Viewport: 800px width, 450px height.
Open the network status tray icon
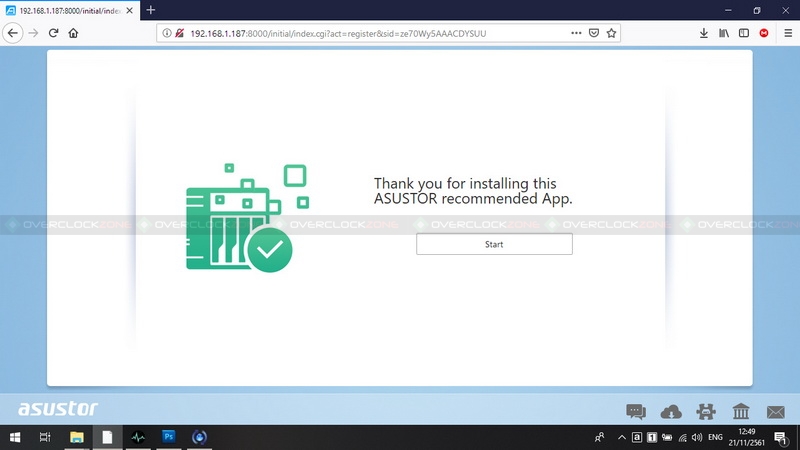[x=682, y=437]
